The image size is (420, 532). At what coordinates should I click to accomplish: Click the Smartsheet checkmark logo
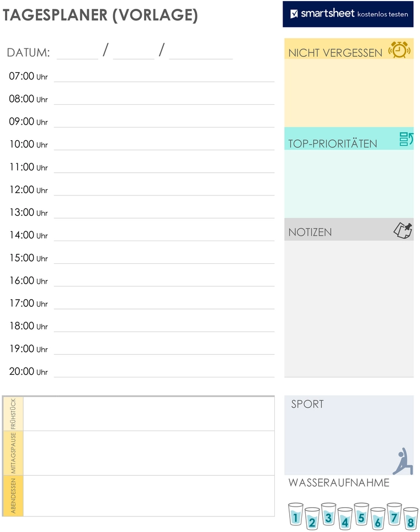294,14
